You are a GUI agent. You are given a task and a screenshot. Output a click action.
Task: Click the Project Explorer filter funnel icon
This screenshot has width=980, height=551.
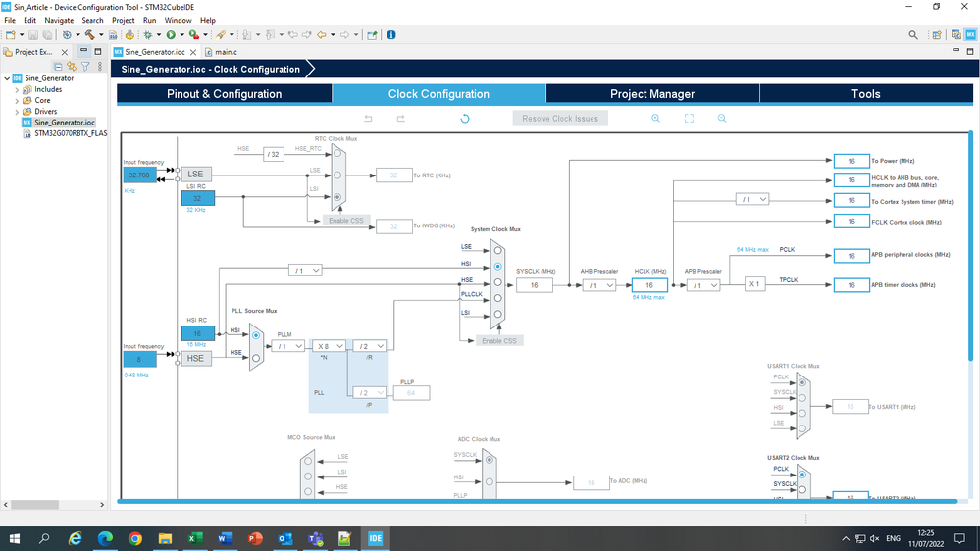(85, 66)
